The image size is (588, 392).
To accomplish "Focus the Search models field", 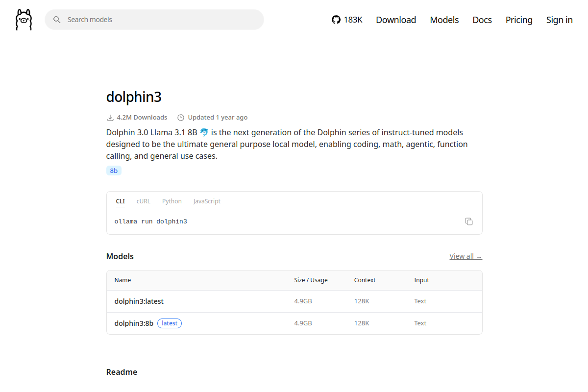I will [154, 20].
